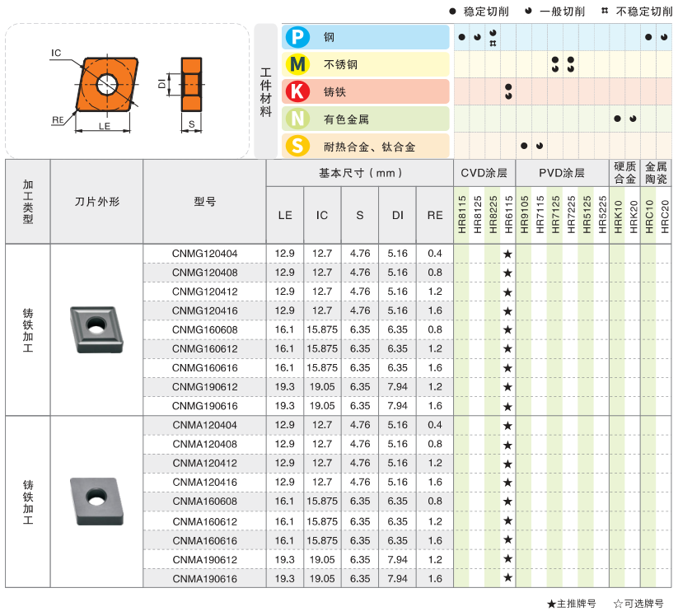Viewport: 678px width, 616px height.
Task: Click the star in the CNMA190616 row
Action: click(507, 578)
